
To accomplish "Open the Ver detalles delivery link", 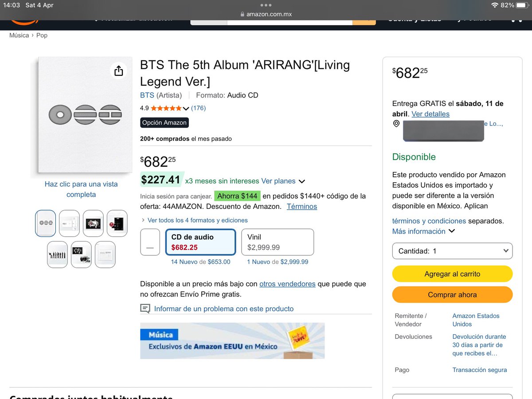I will (x=430, y=114).
